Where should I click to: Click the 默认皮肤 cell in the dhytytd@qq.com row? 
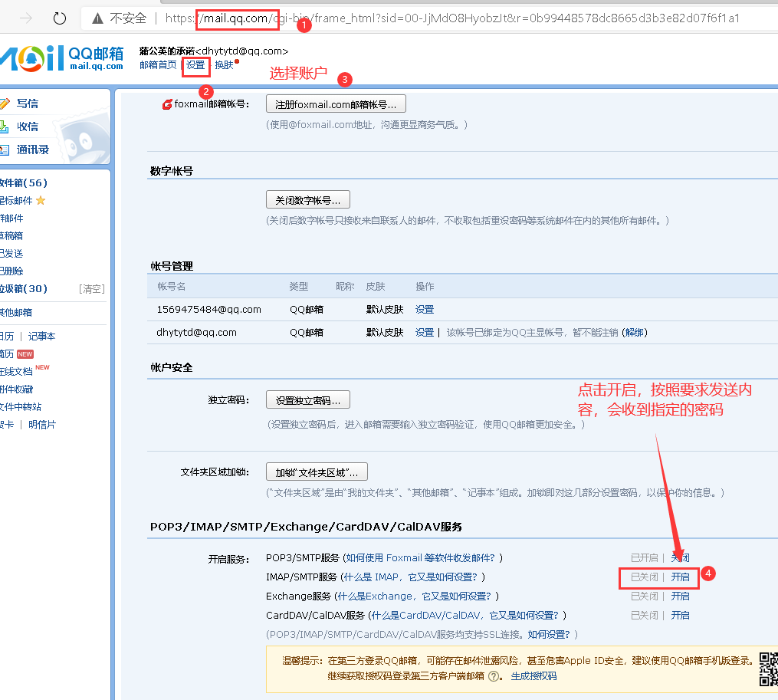pyautogui.click(x=385, y=332)
